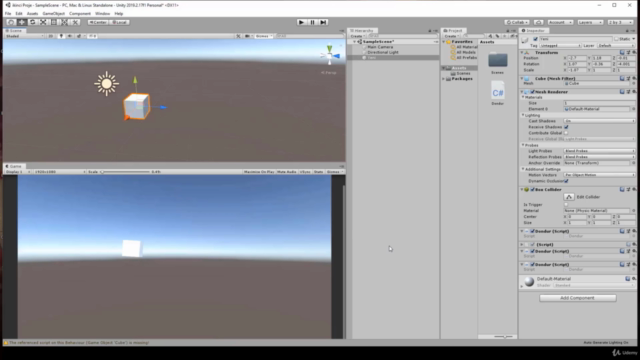Open the File menu

point(8,13)
